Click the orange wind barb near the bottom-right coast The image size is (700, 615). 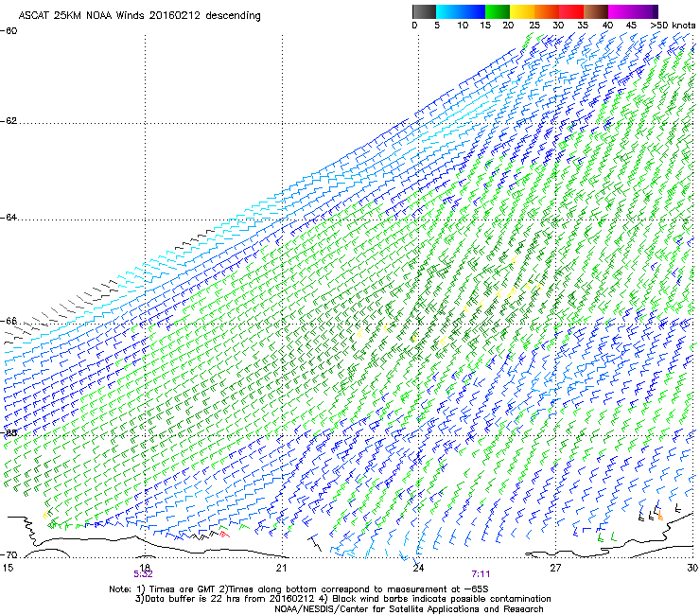659,515
